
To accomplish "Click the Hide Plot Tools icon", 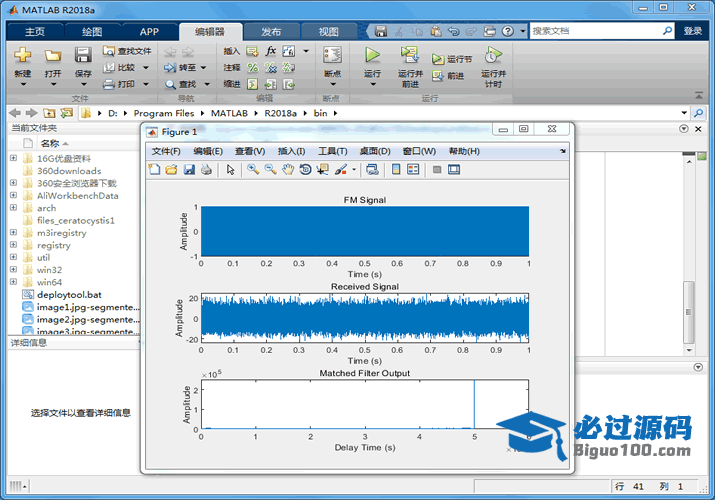I will coord(437,170).
